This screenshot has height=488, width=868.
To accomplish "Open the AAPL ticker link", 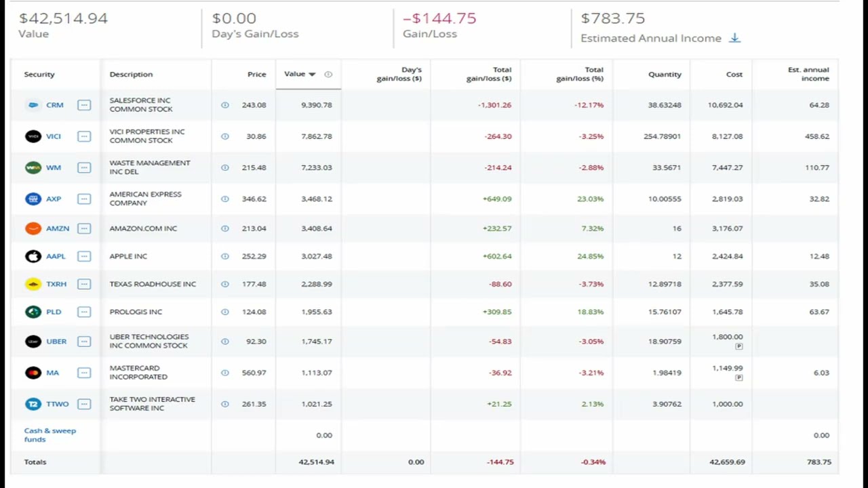I will coord(56,256).
